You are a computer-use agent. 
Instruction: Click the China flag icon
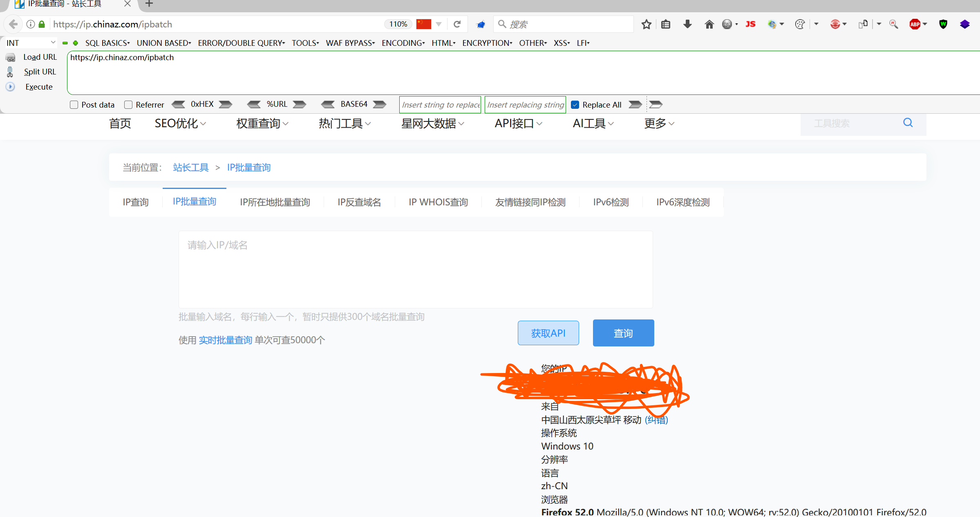[x=424, y=24]
